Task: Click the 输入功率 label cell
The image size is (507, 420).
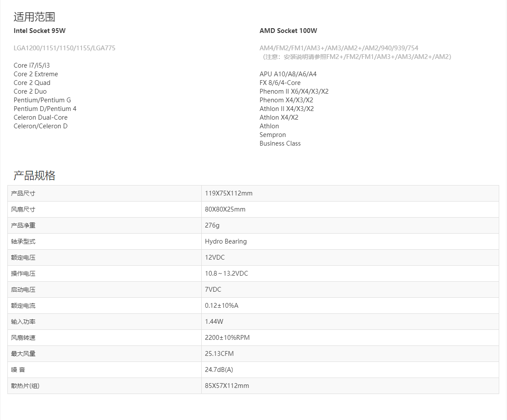Action: [105, 322]
